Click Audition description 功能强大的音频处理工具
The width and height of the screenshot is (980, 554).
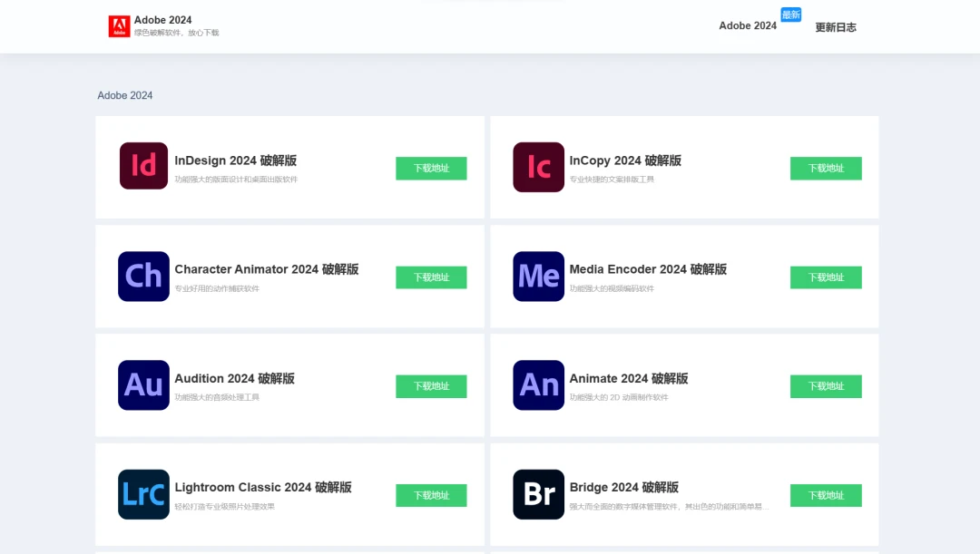(216, 397)
